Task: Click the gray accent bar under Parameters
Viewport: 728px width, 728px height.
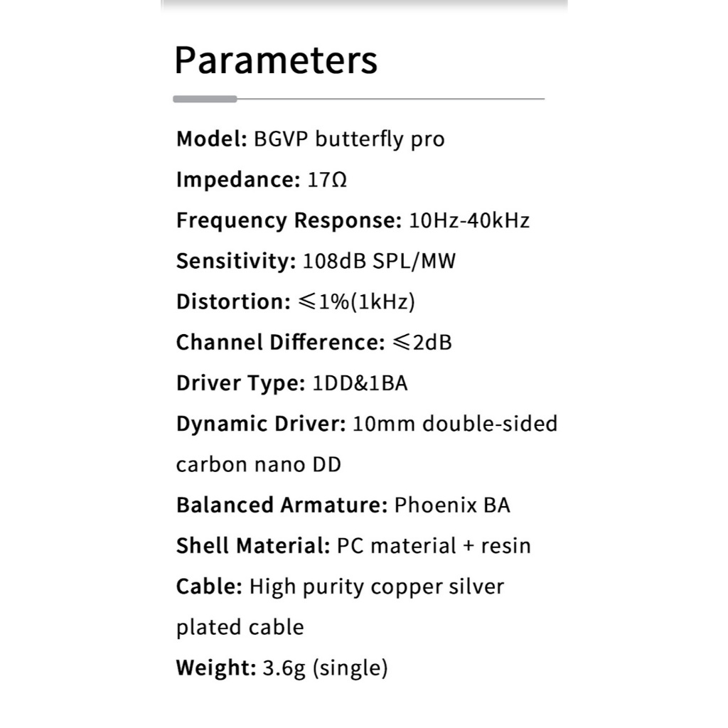Action: pyautogui.click(x=205, y=99)
